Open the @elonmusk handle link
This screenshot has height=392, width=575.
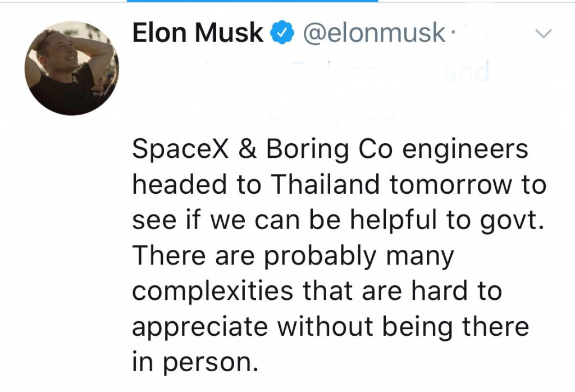[x=374, y=34]
